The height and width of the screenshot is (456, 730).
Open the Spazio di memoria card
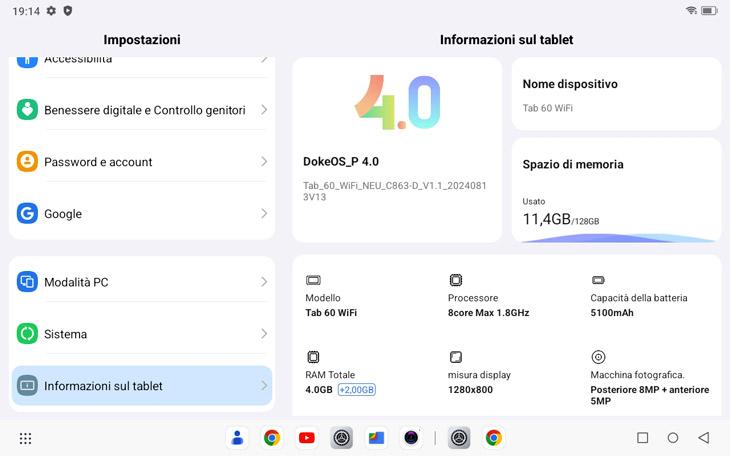[x=616, y=191]
